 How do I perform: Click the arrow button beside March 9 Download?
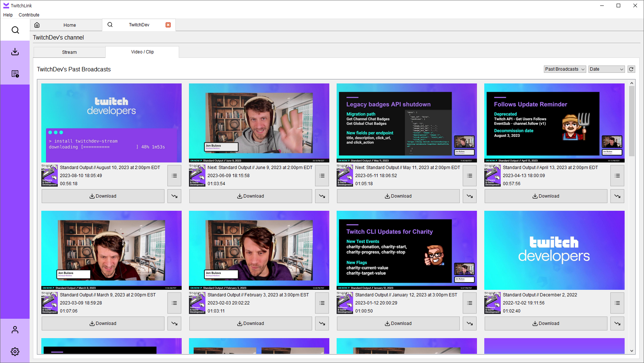[174, 323]
